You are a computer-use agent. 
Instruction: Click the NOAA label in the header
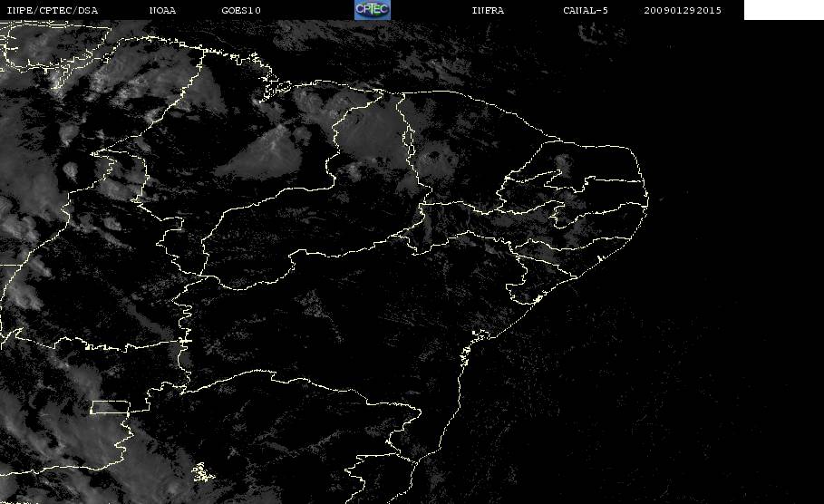pos(162,10)
